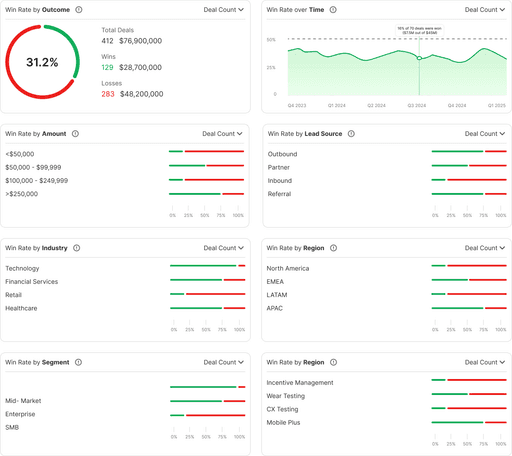Image resolution: width=512 pixels, height=456 pixels.
Task: Open Deal Count dropdown in Win Rate by Industry
Action: (x=224, y=248)
